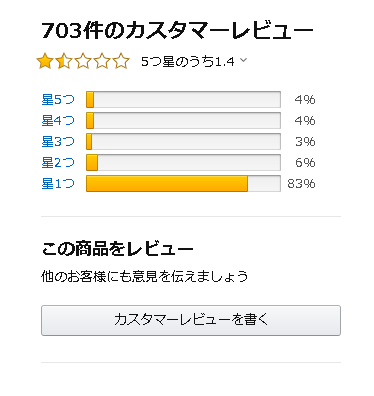Click the 3-star histogram bar
The height and width of the screenshot is (396, 374).
pos(183,142)
